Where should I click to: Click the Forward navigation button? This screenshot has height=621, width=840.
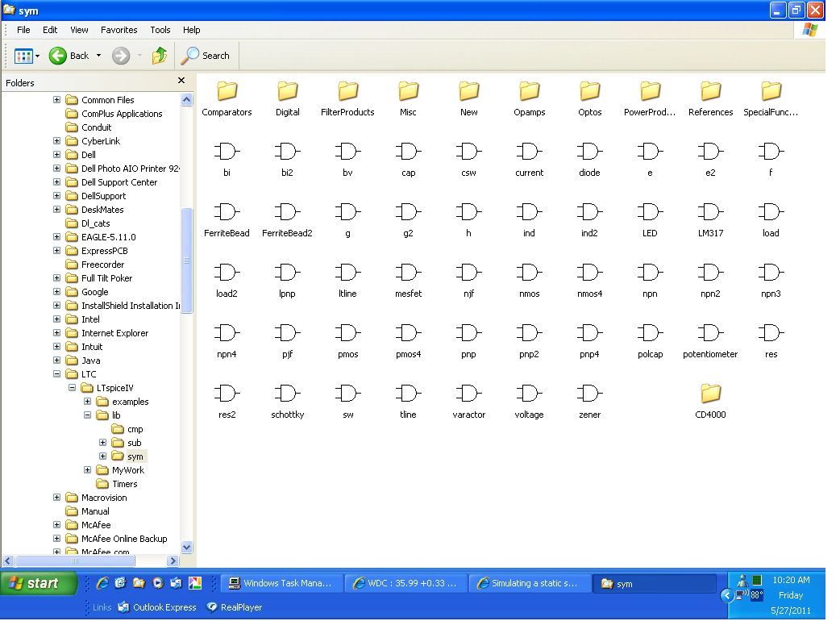121,56
